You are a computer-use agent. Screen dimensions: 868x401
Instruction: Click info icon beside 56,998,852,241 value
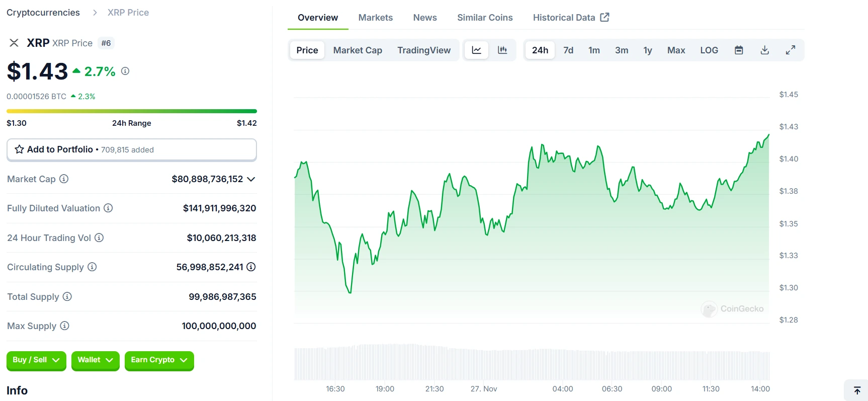coord(251,267)
